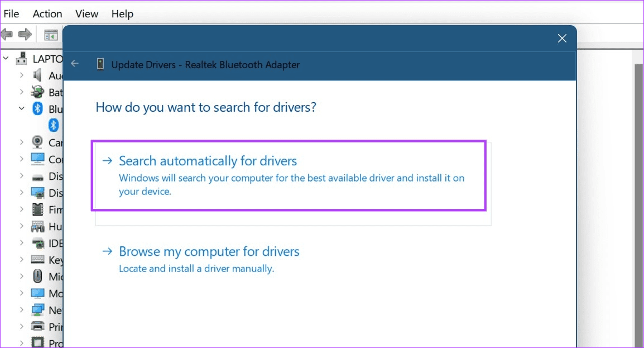Select the firmware chip icon

click(37, 209)
